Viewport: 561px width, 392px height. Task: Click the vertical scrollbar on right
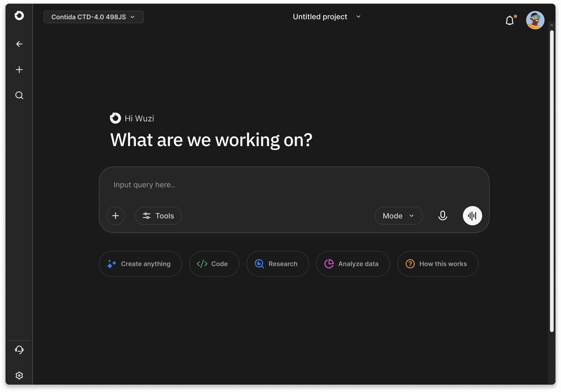(x=551, y=181)
